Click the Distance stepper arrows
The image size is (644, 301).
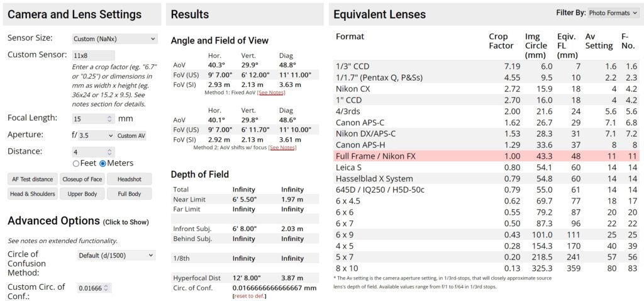109,152
